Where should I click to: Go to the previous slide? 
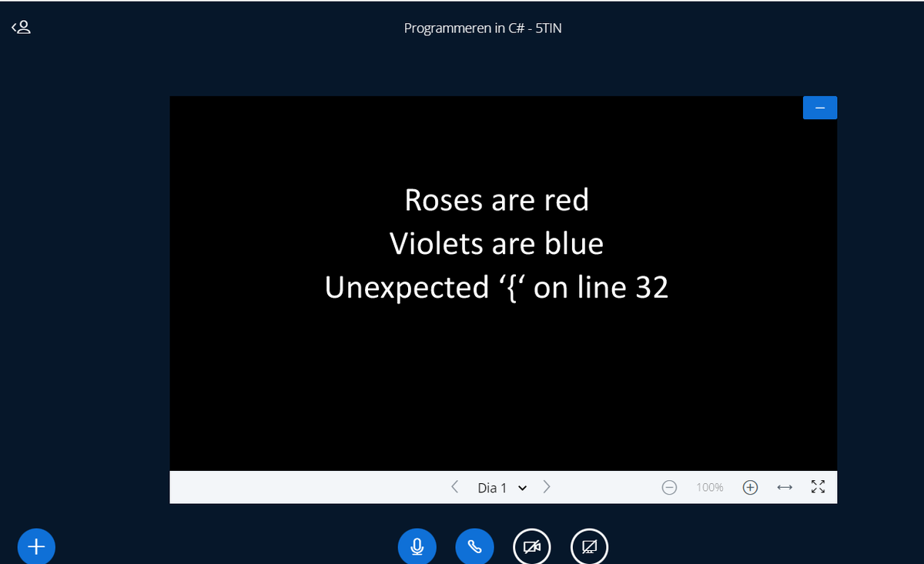[455, 486]
